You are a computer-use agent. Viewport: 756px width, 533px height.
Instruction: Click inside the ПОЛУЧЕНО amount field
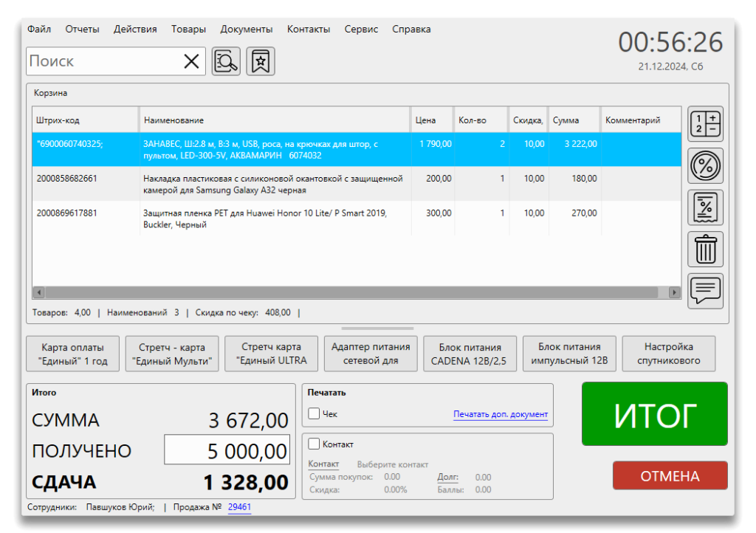click(227, 450)
